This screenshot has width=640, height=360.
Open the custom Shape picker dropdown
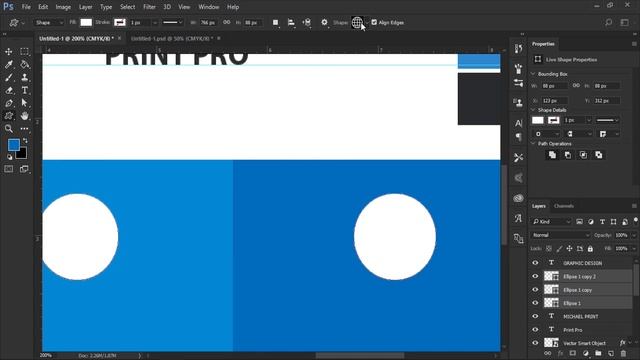tap(367, 22)
